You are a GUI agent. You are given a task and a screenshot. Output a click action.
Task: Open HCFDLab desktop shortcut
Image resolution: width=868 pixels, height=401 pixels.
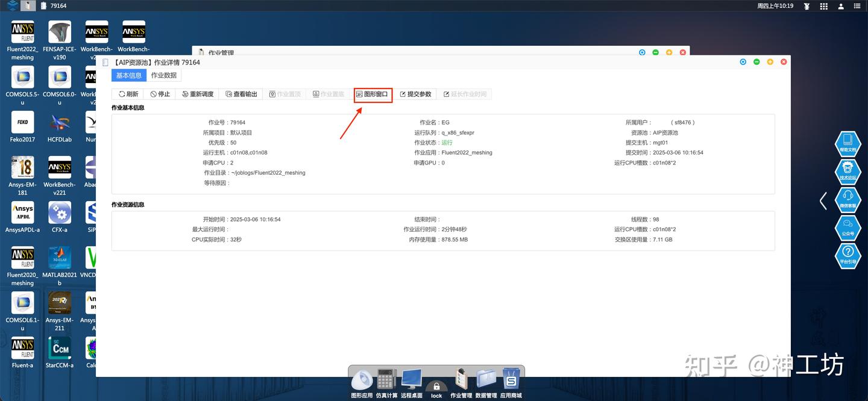[60, 127]
